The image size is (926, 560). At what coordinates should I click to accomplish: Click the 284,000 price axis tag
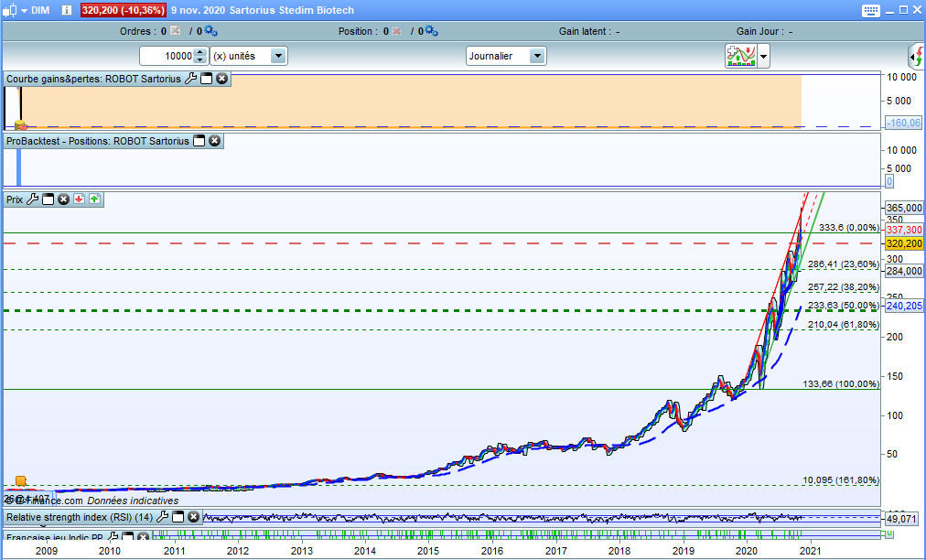[904, 271]
